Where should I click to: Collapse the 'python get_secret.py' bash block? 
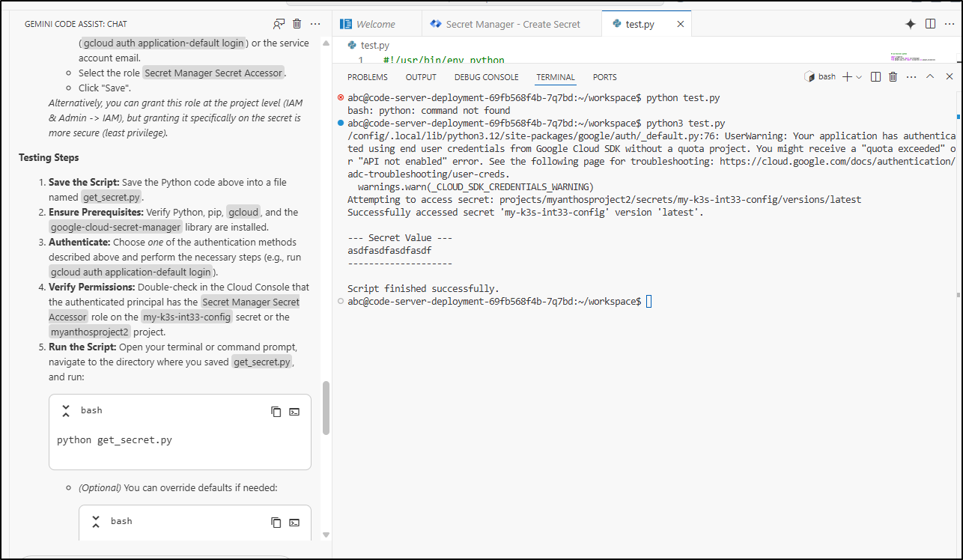[66, 411]
